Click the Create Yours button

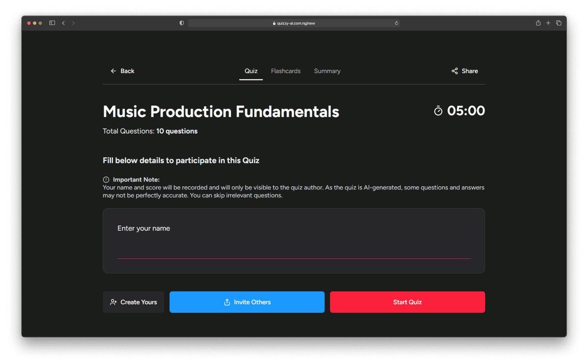click(133, 302)
